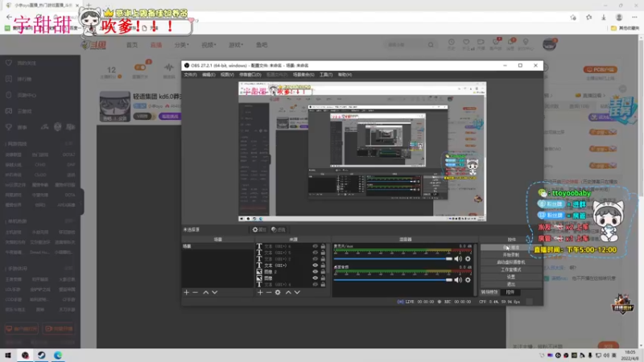This screenshot has width=644, height=362.
Task: Expand the 分类 dropdown in the Douyu nav
Action: [x=182, y=45]
